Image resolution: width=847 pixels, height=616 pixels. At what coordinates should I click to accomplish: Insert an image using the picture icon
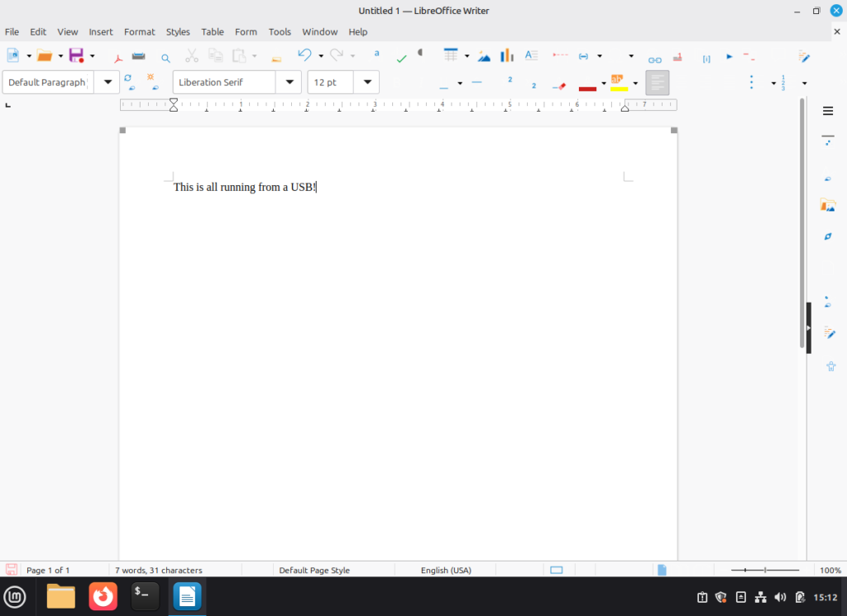pos(484,56)
